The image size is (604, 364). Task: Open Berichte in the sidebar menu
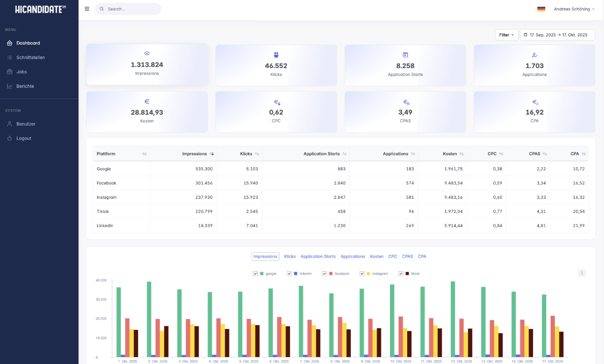tap(25, 86)
